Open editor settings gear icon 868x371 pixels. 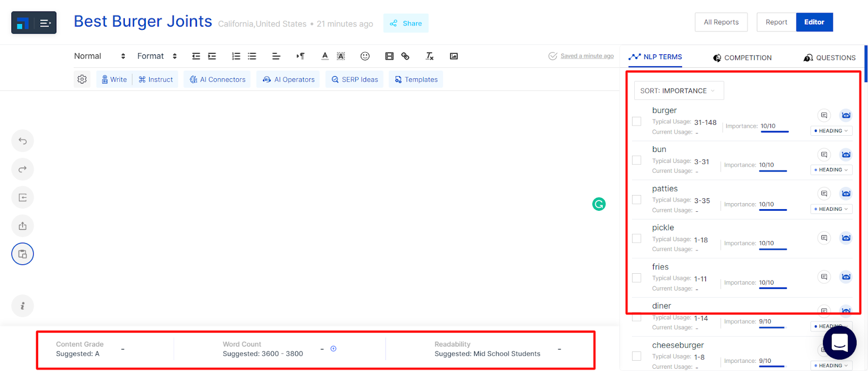pyautogui.click(x=82, y=79)
